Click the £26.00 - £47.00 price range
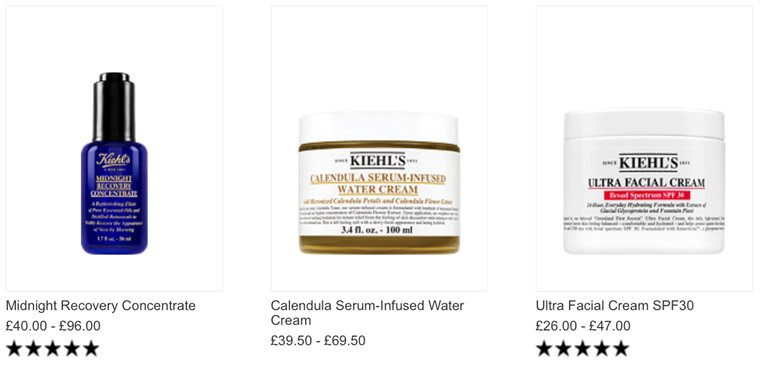This screenshot has height=378, width=761. point(583,326)
